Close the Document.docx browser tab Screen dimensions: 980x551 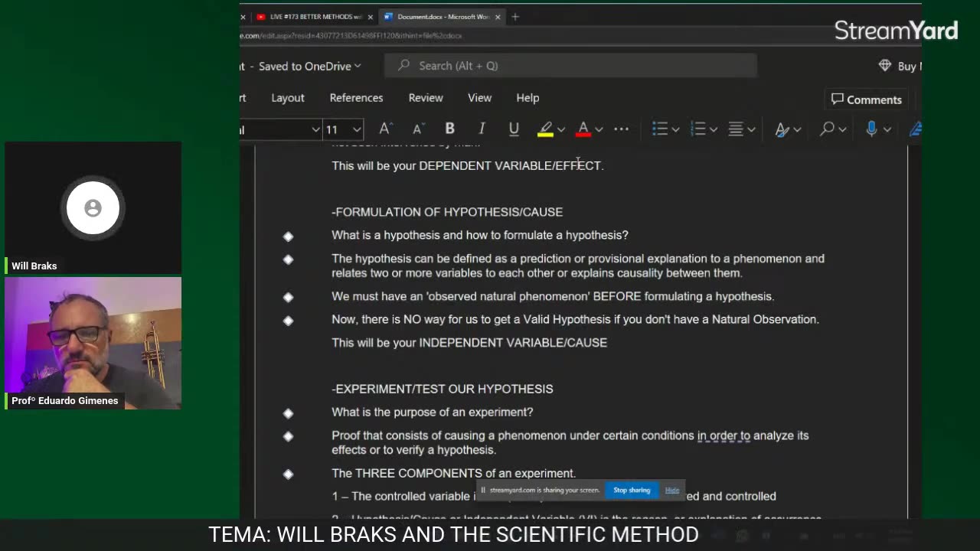pos(498,17)
